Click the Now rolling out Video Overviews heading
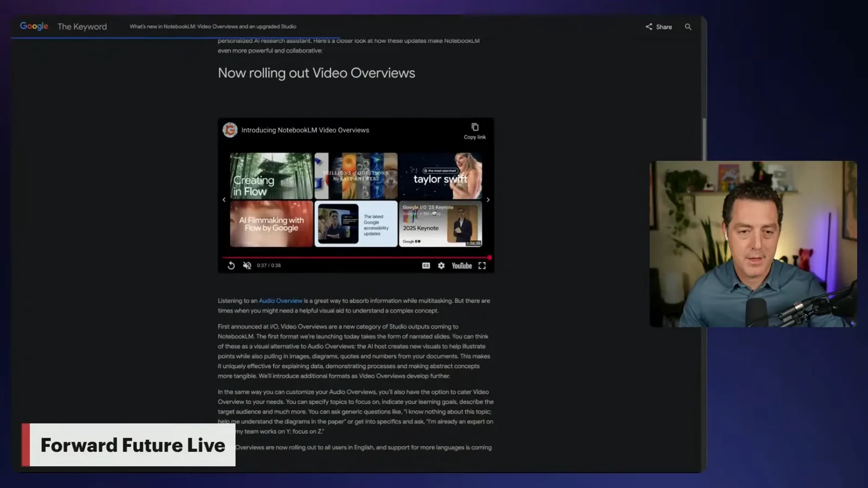Image resolution: width=868 pixels, height=488 pixels. click(316, 73)
